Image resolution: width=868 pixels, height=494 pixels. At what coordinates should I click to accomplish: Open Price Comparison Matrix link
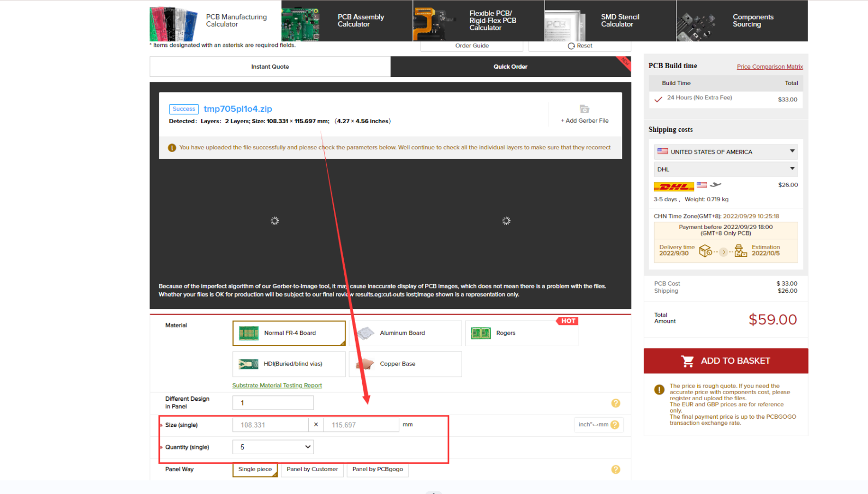(x=770, y=67)
